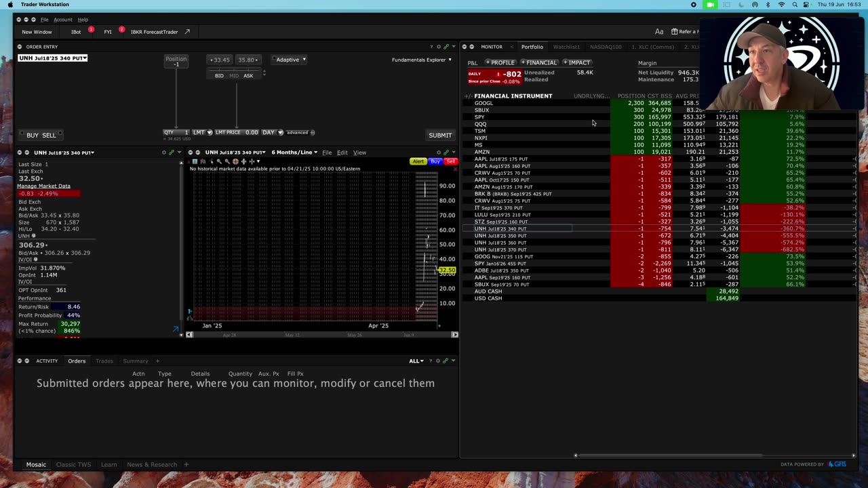Click the Activity panel link chain icon

pyautogui.click(x=446, y=361)
